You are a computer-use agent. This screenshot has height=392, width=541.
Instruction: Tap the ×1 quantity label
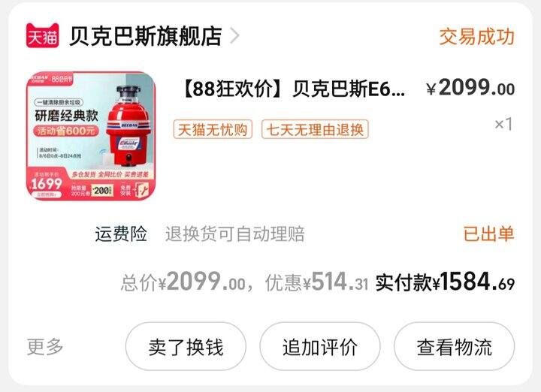tap(503, 124)
